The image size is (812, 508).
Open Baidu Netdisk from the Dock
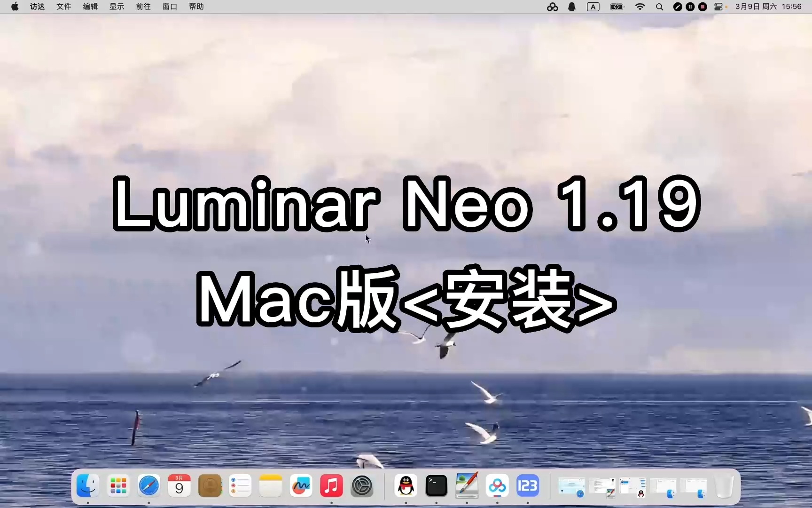pos(497,486)
